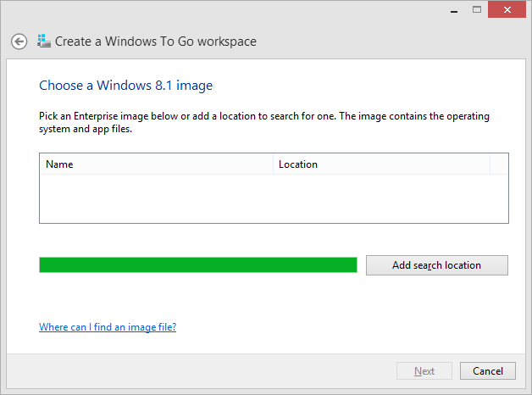The height and width of the screenshot is (395, 532).
Task: Sort images by the Name column header
Action: click(157, 164)
